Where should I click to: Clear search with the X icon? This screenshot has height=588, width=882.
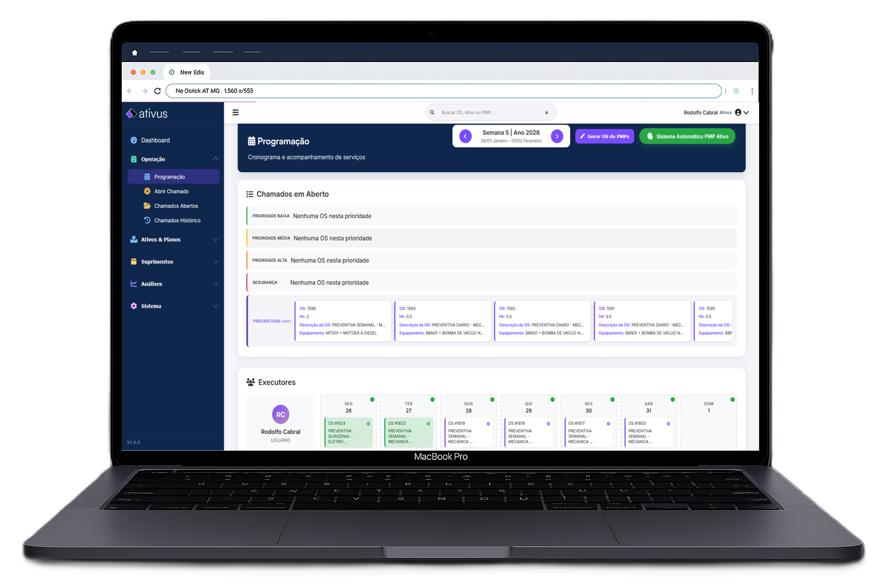point(547,113)
